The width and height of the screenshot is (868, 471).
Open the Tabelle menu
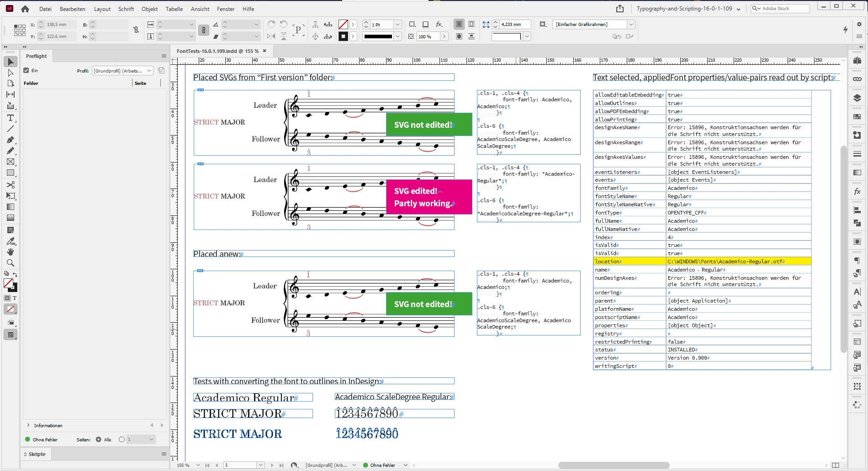coord(174,9)
